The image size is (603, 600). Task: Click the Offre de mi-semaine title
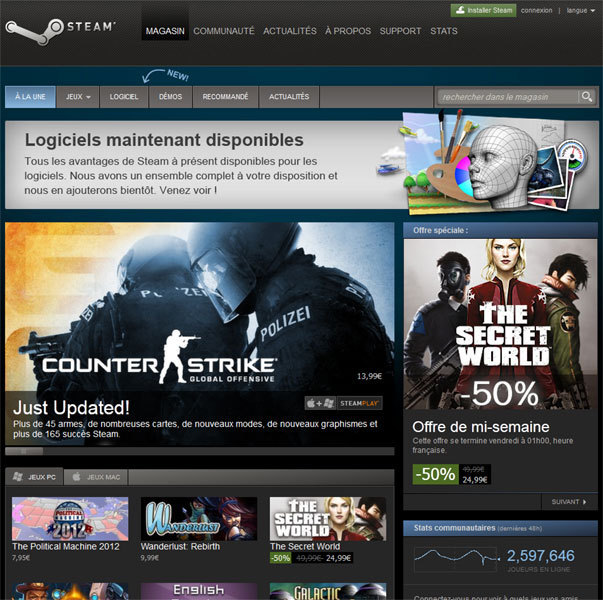(481, 427)
